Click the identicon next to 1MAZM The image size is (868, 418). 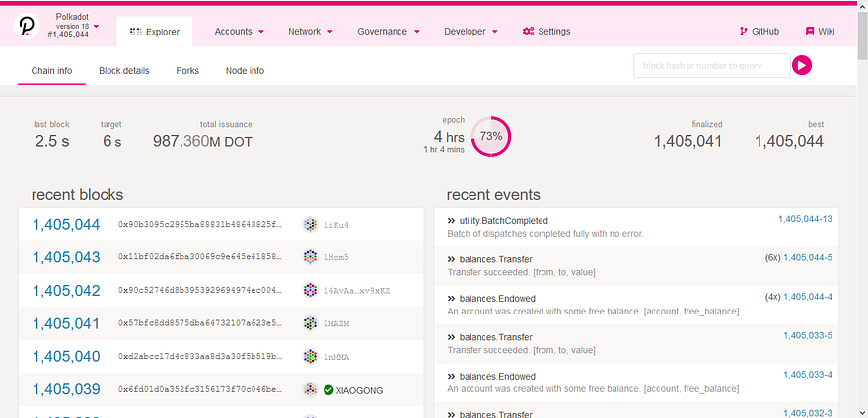(310, 323)
